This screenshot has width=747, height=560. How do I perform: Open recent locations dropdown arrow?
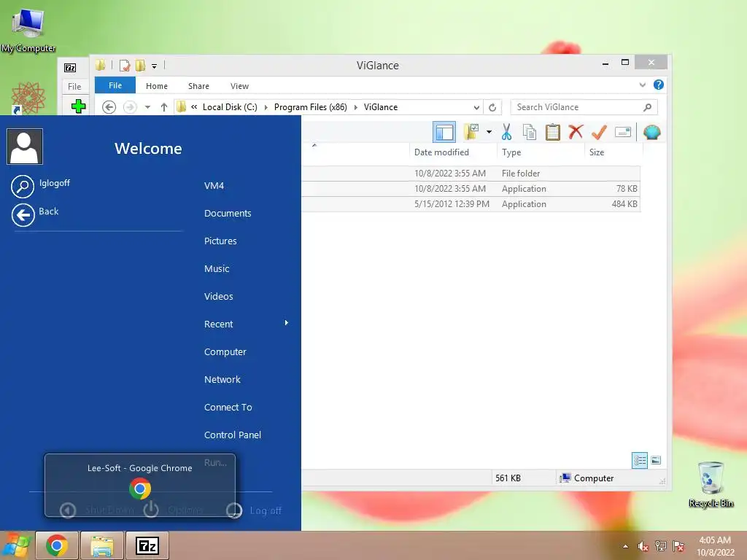point(147,107)
